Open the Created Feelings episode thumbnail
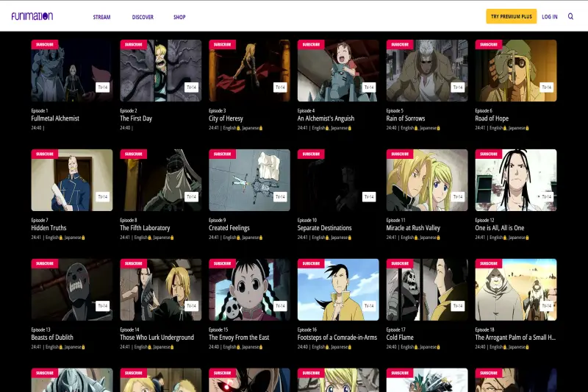588x392 pixels. (249, 180)
